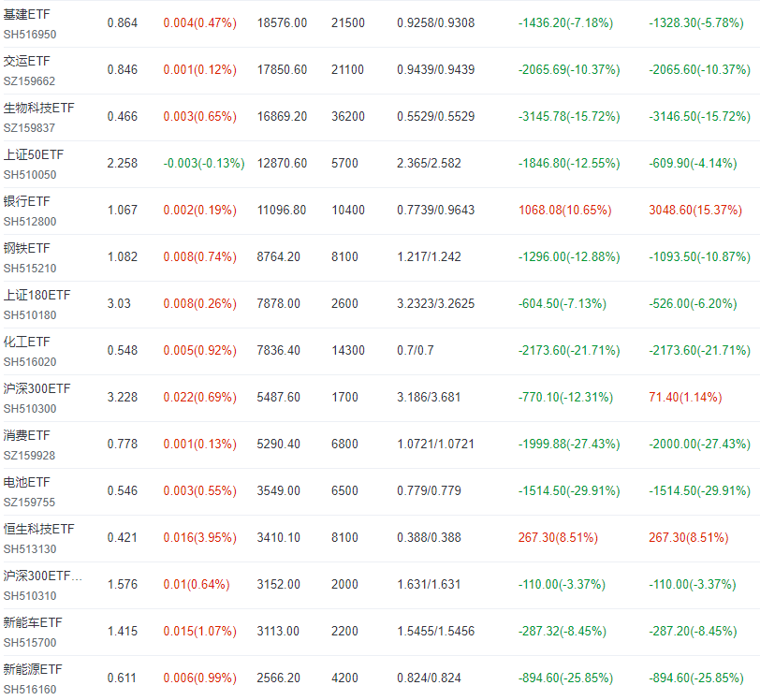This screenshot has width=760, height=700.
Task: Click 电池ETF name
Action: (26, 482)
